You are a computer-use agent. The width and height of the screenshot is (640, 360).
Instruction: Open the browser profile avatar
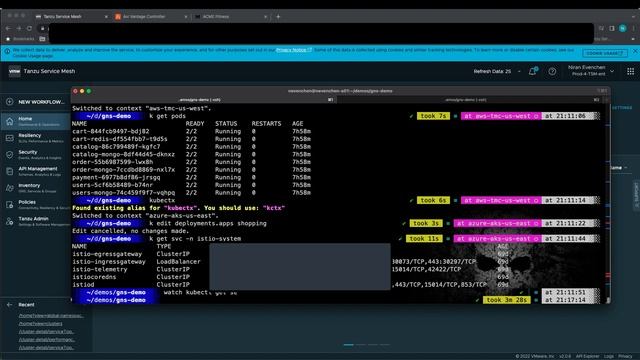(x=622, y=28)
